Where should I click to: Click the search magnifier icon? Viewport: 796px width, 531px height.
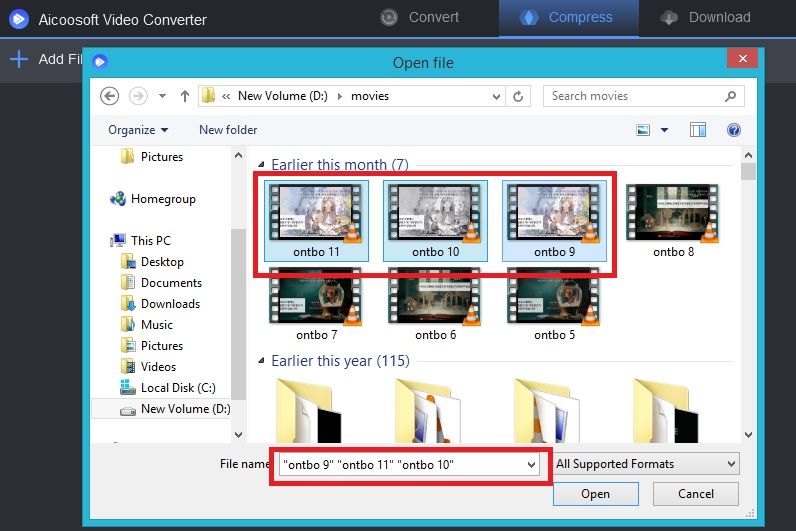click(x=731, y=96)
